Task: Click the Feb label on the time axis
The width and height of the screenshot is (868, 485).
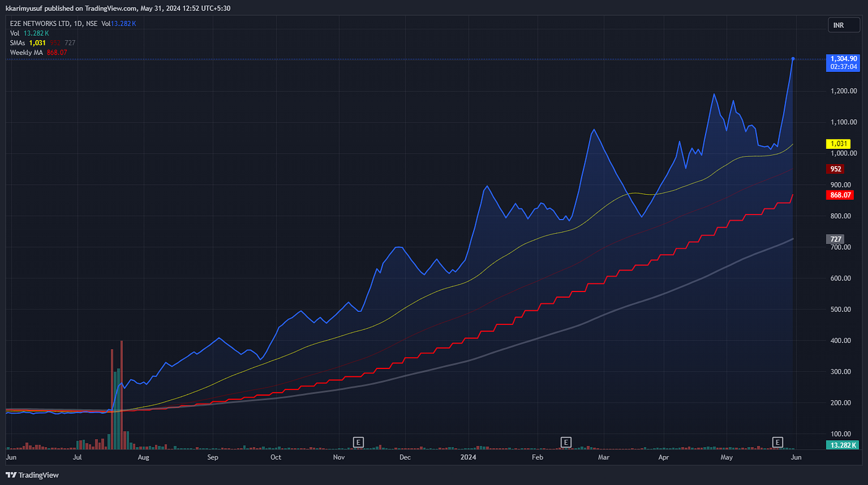Action: pos(538,458)
